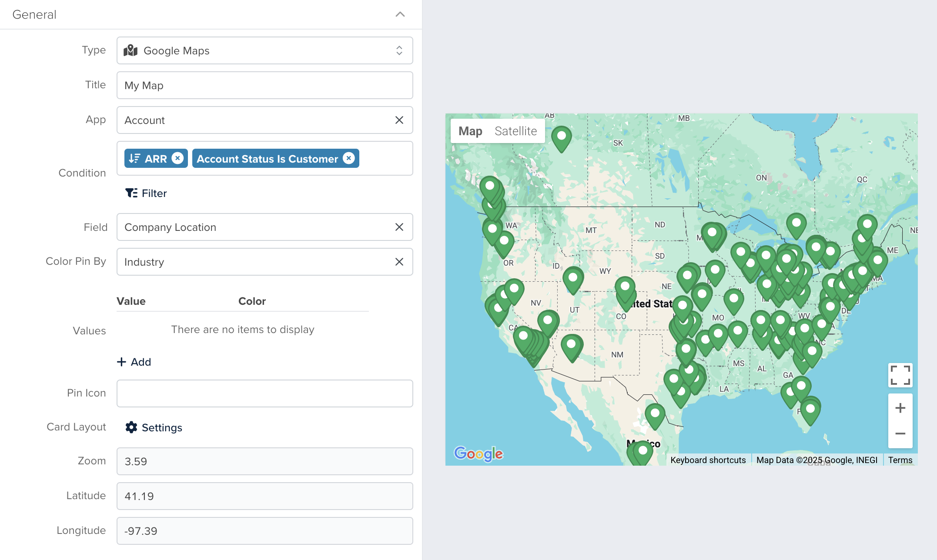
Task: Click the Add button under Values
Action: pyautogui.click(x=134, y=362)
